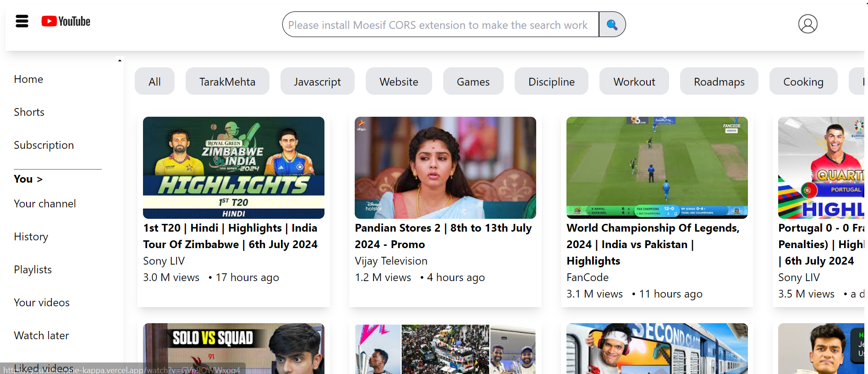This screenshot has height=374, width=868.
Task: Click '17 hours ago' text
Action: tap(247, 277)
